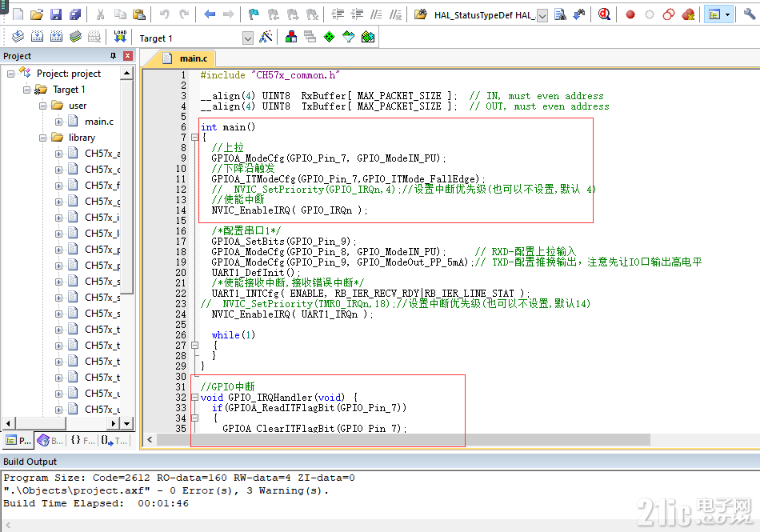Navigate forward with the right arrow
This screenshot has width=760, height=532.
(x=229, y=14)
